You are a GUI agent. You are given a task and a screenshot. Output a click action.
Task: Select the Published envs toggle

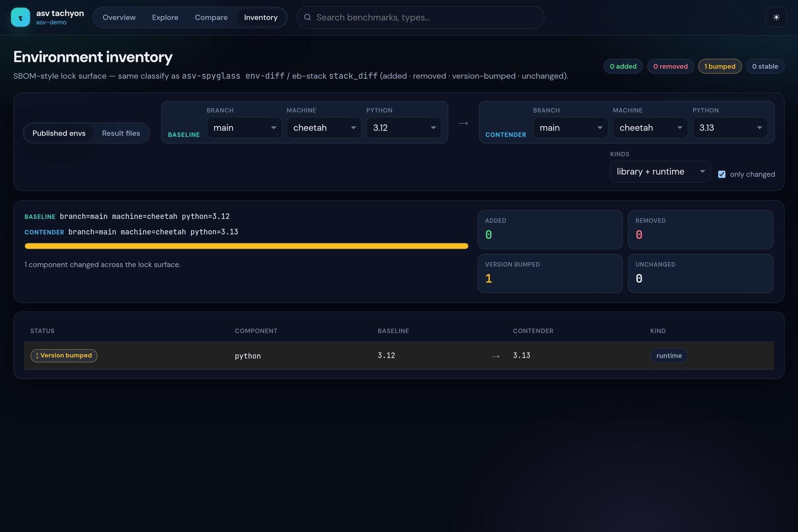59,133
